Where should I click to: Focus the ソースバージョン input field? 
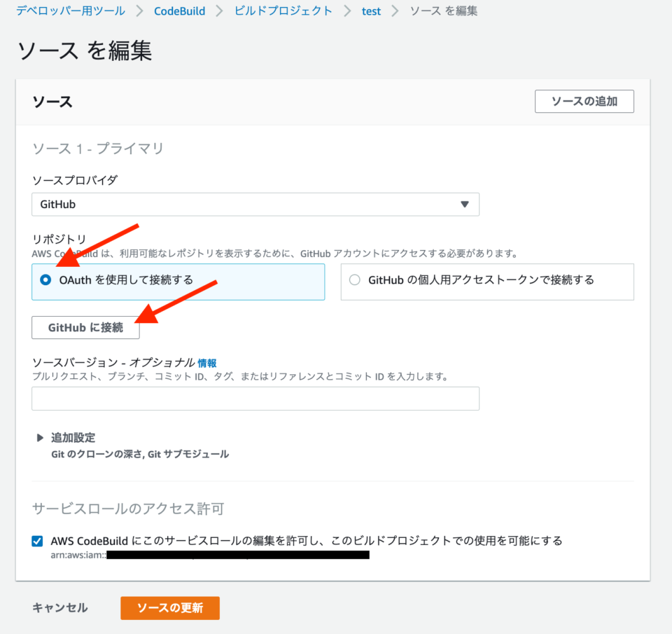pos(255,398)
